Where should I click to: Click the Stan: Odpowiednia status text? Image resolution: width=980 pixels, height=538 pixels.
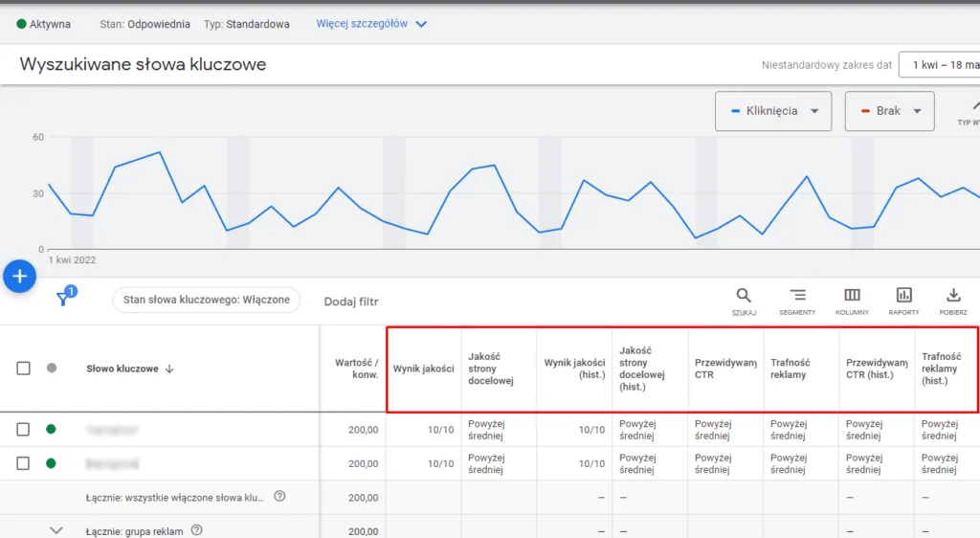pyautogui.click(x=145, y=24)
